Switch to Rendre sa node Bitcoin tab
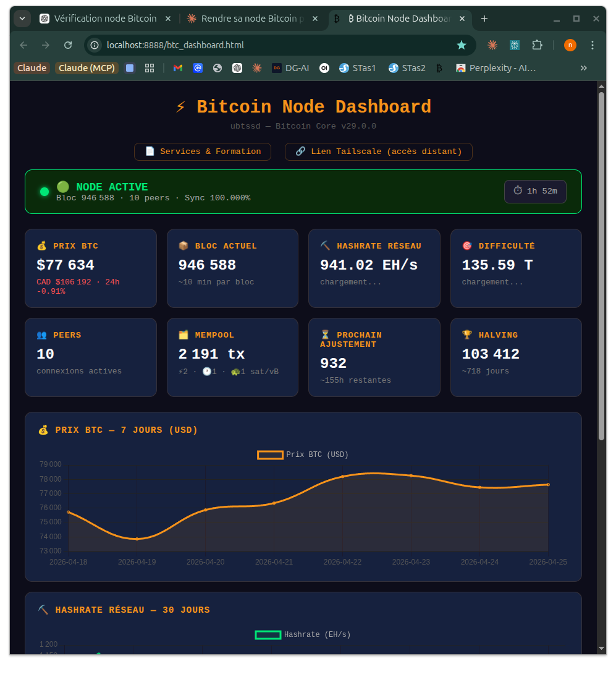This screenshot has width=616, height=674. click(x=247, y=19)
